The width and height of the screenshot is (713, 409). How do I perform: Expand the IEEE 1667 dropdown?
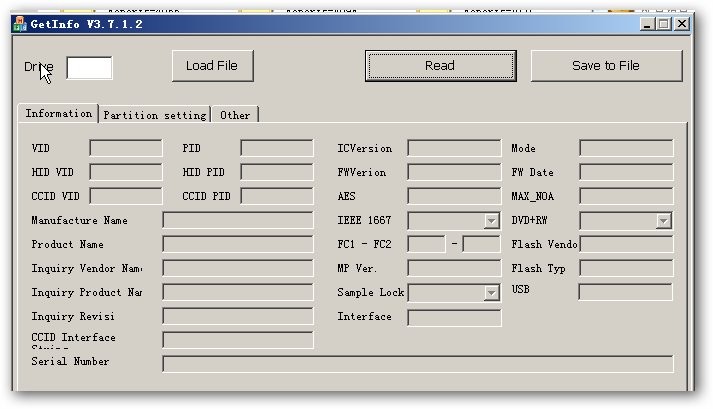click(491, 221)
